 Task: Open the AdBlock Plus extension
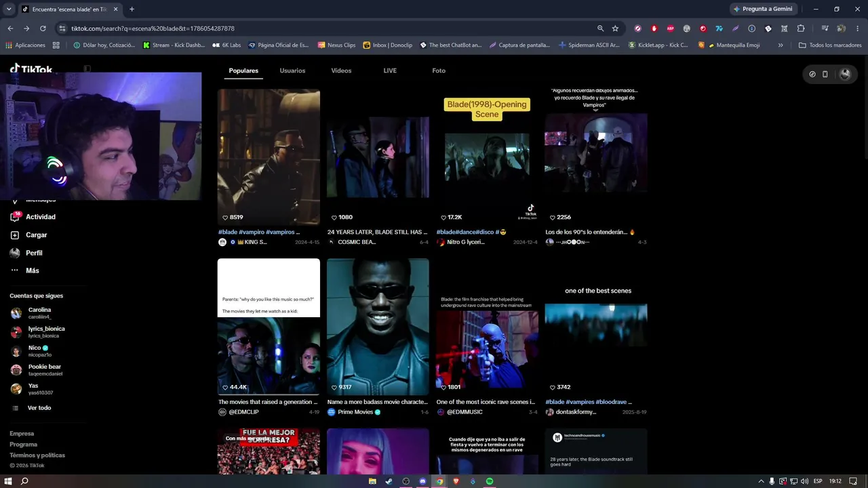tap(671, 28)
